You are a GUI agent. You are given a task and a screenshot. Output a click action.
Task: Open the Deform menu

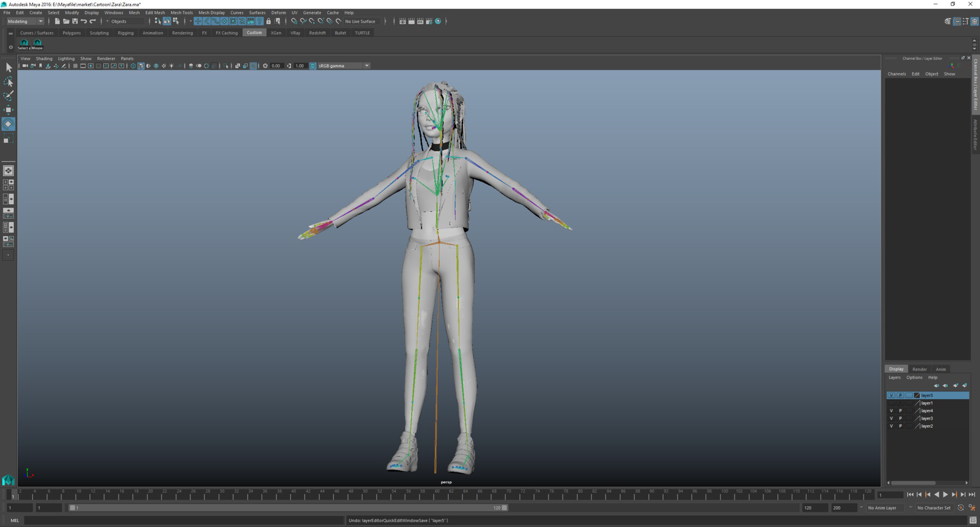278,13
